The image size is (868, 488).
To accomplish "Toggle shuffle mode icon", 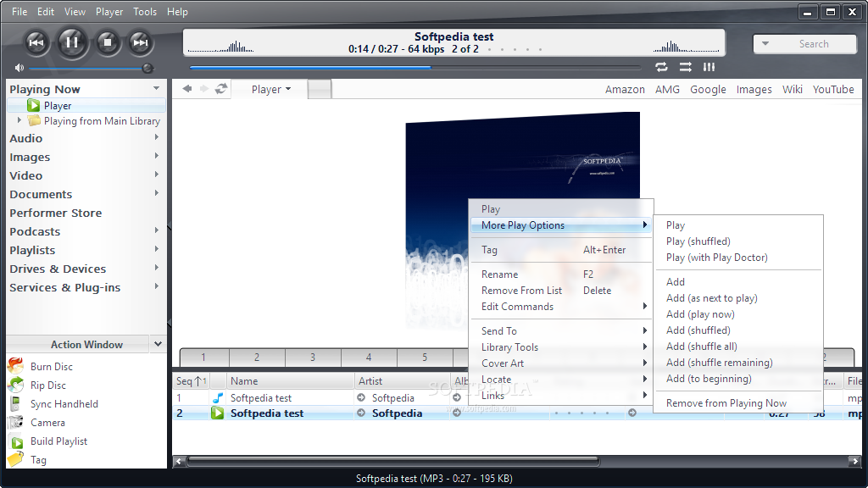I will pos(685,67).
